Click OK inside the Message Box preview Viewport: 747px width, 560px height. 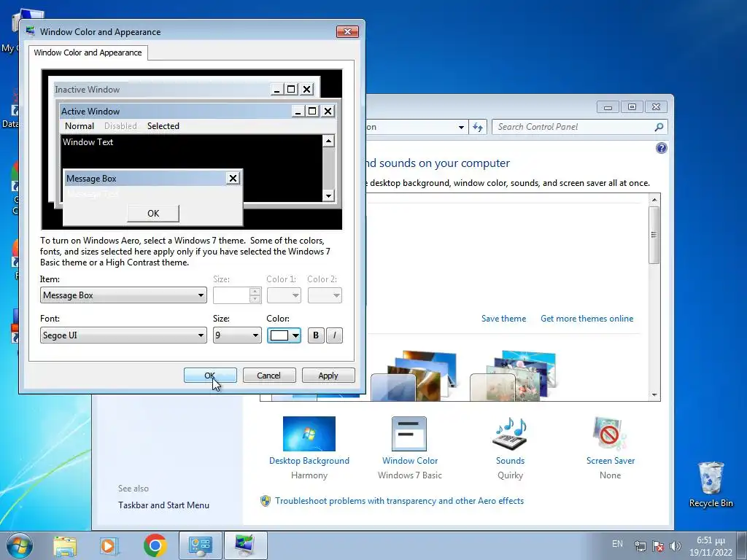tap(153, 214)
